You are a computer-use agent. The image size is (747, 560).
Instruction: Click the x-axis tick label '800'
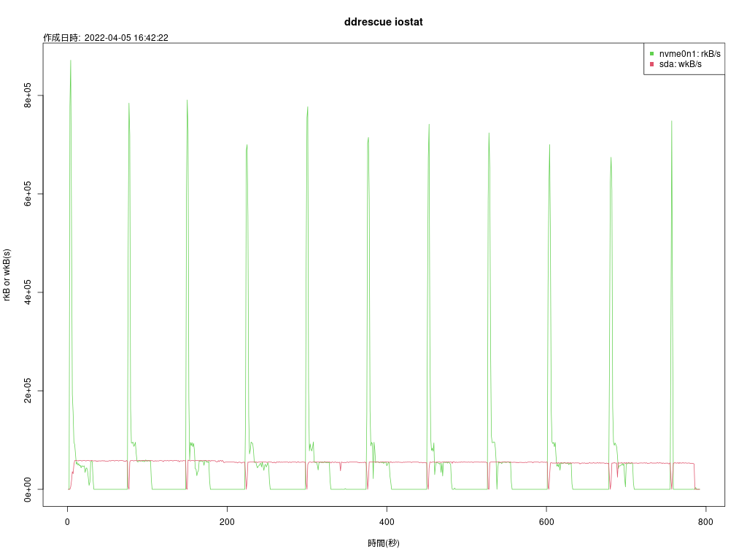tap(705, 522)
